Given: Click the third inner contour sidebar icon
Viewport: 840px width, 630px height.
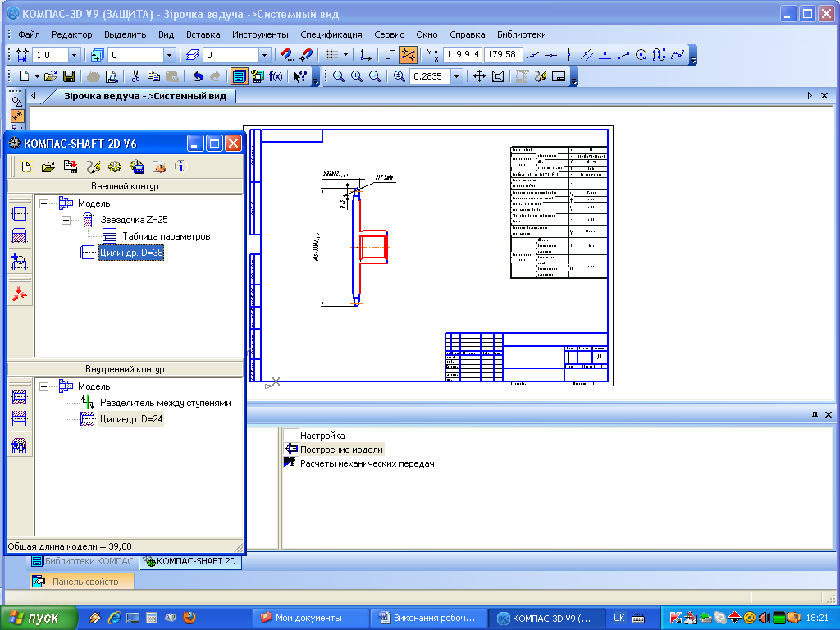Looking at the screenshot, I should (20, 445).
